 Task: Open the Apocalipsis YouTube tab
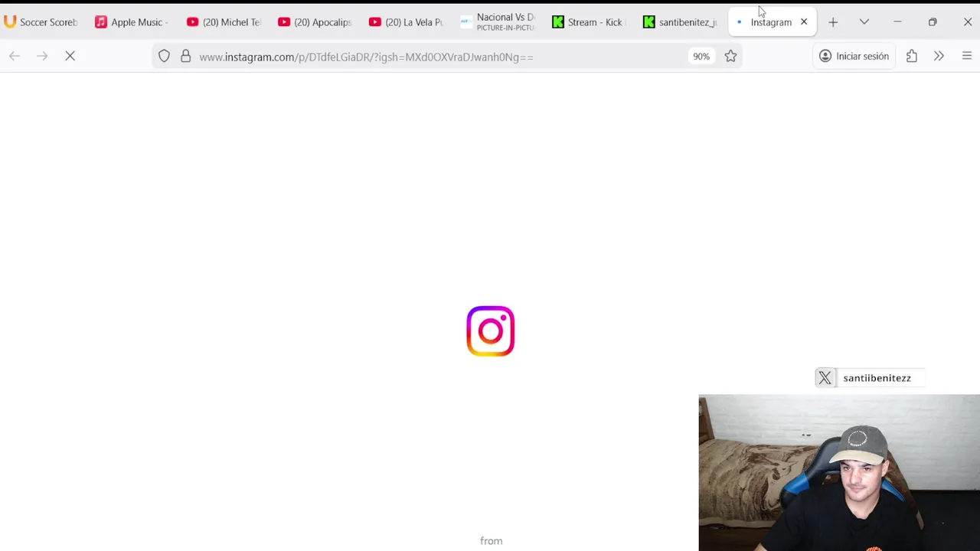click(x=315, y=22)
